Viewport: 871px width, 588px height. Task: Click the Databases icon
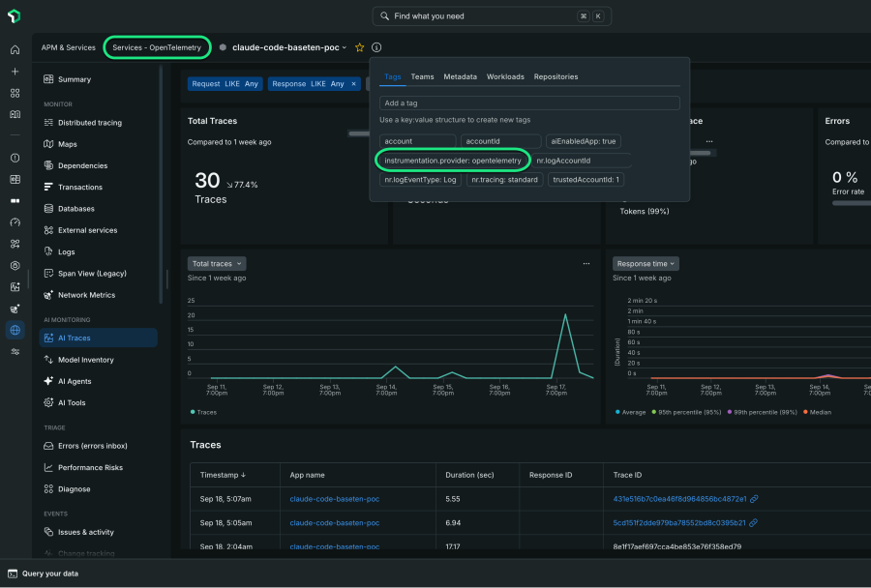[x=48, y=209]
